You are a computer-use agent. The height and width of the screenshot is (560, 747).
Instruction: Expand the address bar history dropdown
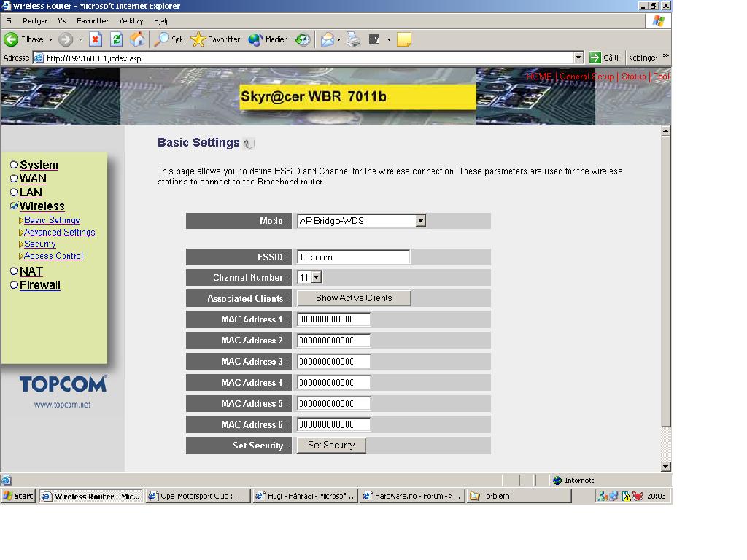coord(578,58)
